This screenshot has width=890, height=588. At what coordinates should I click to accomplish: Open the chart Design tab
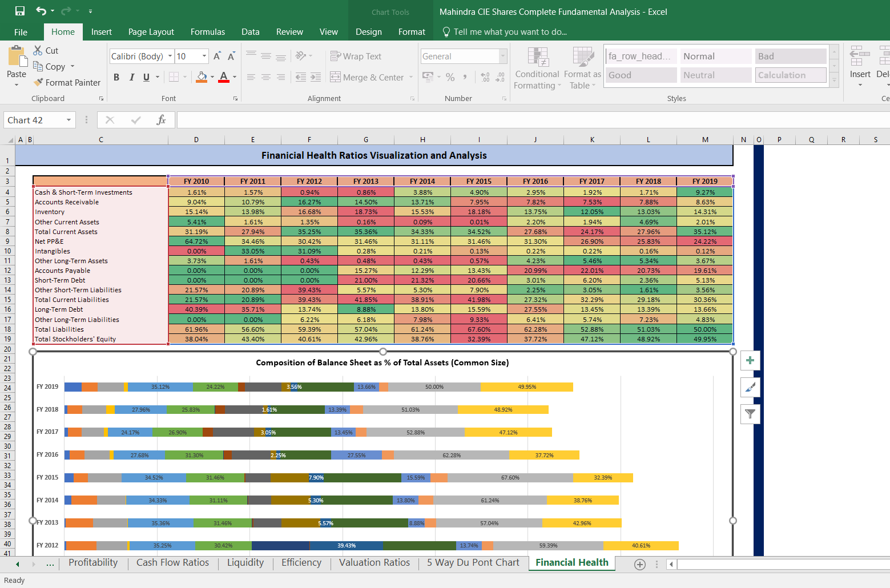pos(369,32)
